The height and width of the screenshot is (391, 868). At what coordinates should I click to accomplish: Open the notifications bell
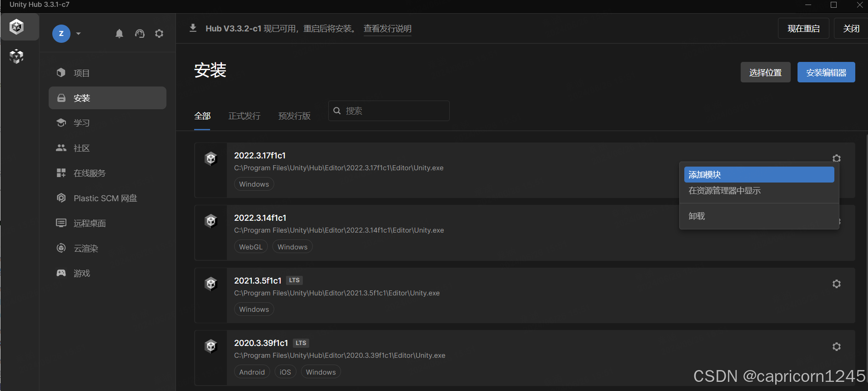119,34
